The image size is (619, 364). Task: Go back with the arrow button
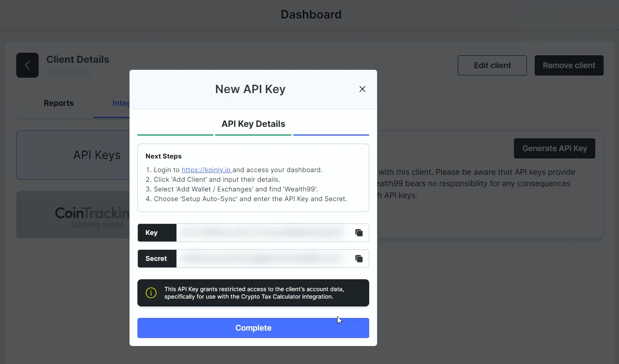[27, 65]
